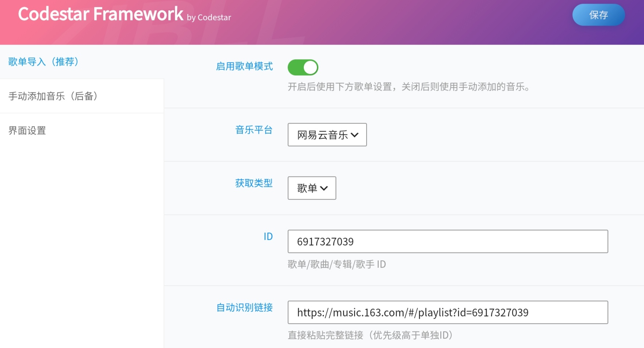The width and height of the screenshot is (644, 348).
Task: Switch to 手动添加音乐（后备） tab
Action: pyautogui.click(x=82, y=96)
